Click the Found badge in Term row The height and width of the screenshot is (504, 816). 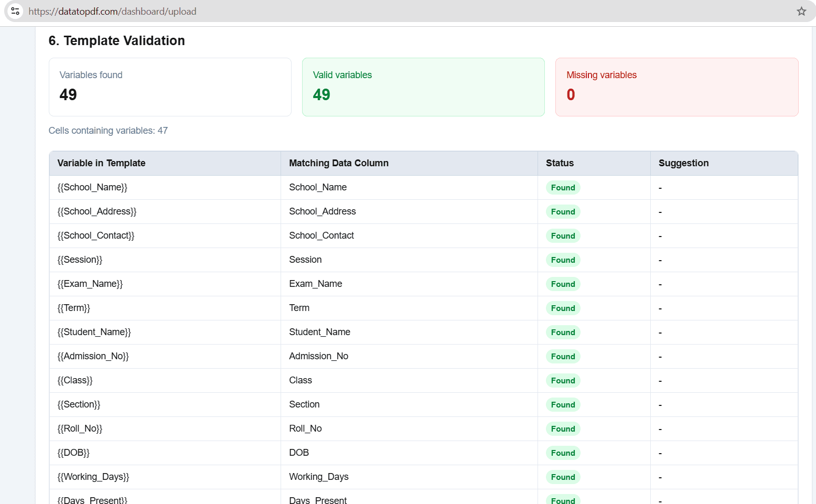pos(563,308)
